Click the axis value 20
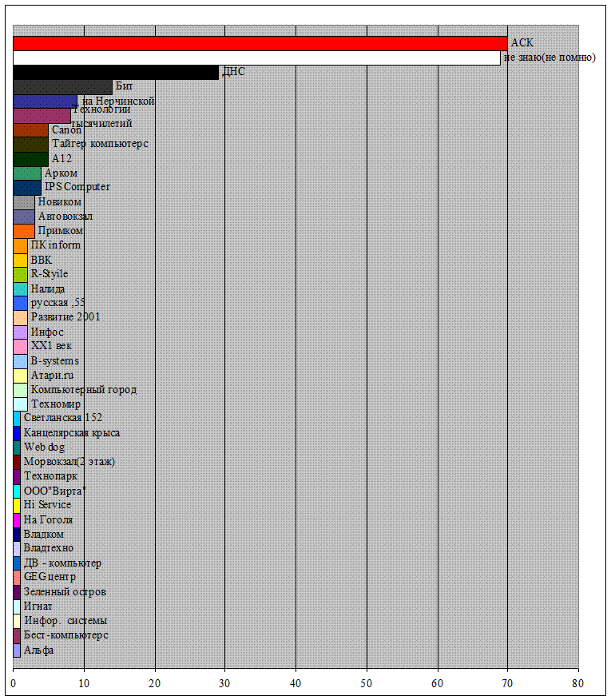 (x=154, y=683)
